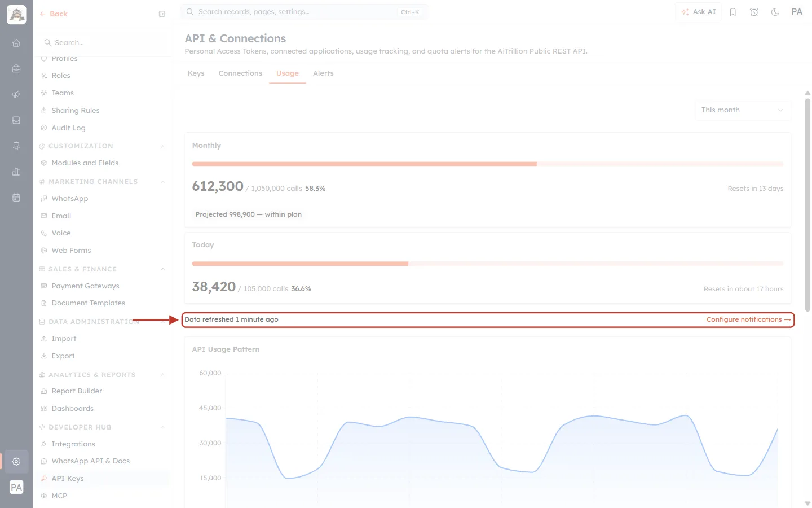Open the megaphone campaigns icon in the left rail
This screenshot has height=508, width=812.
[x=16, y=94]
